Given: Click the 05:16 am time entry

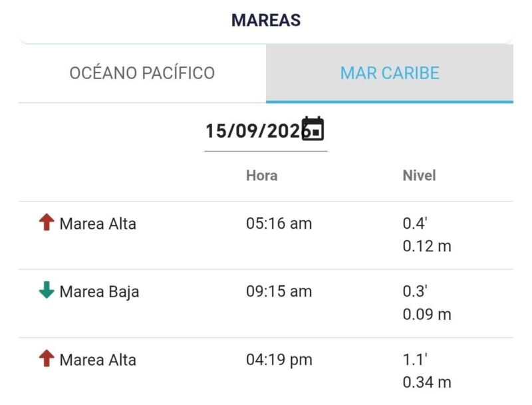Looking at the screenshot, I should pos(279,223).
